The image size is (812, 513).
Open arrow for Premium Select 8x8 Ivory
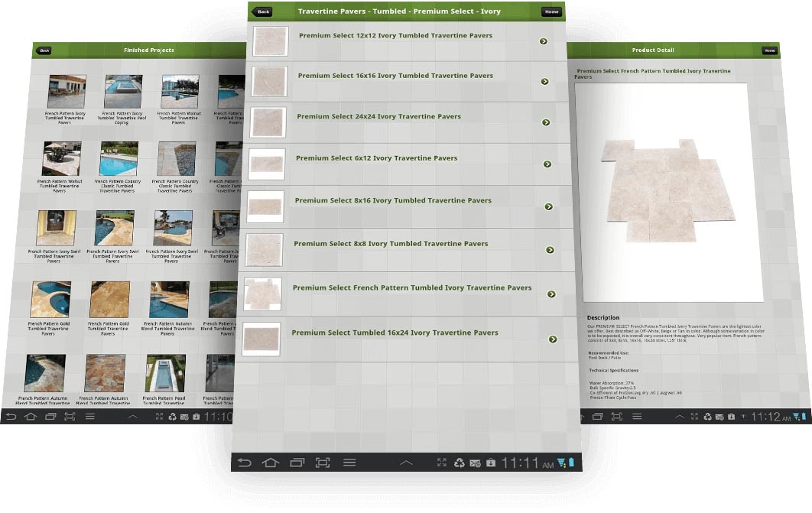coord(550,250)
